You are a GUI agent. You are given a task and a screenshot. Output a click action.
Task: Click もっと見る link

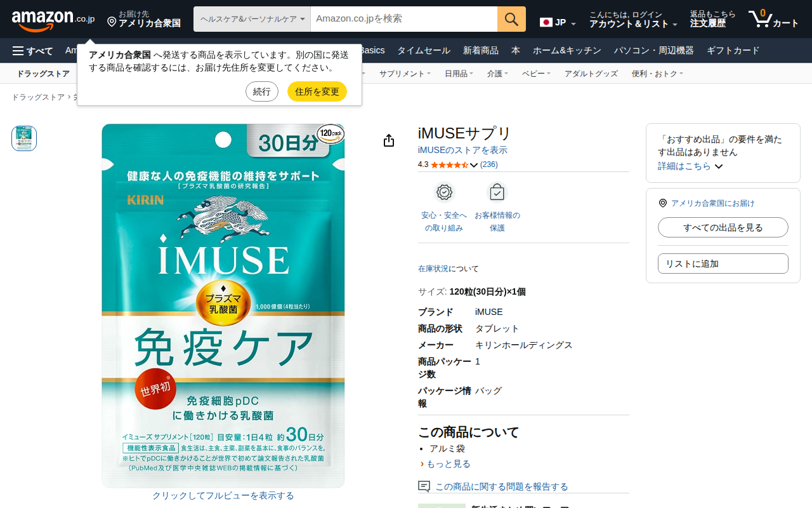(449, 464)
